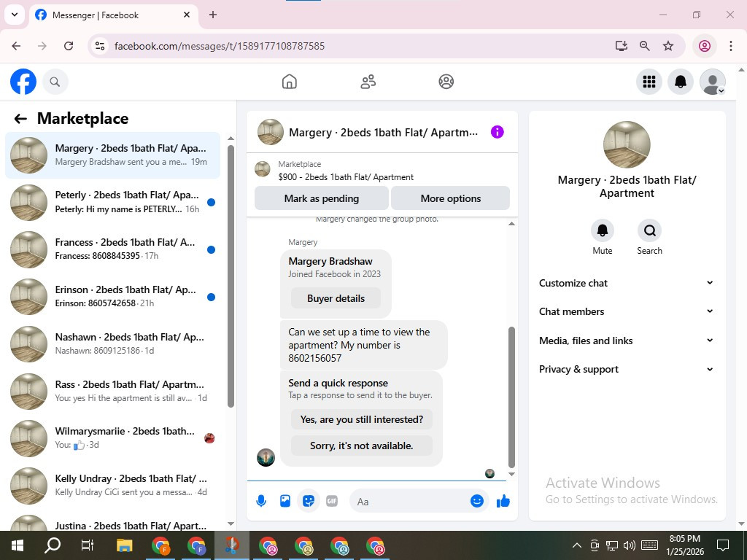Open the Friends icon in top navigation
The height and width of the screenshot is (560, 747).
point(368,82)
